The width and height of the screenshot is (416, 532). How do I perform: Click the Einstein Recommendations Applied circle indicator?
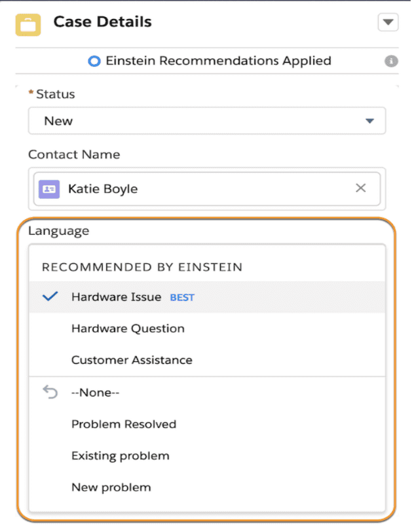tap(94, 62)
